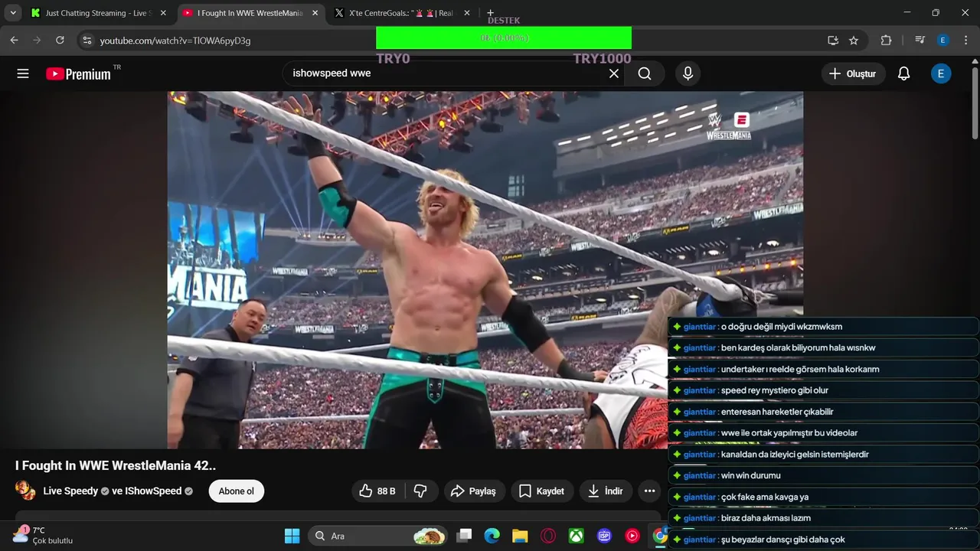Screen dimensions: 980x551
Task: Click the YouTube search magnifier button
Action: [645, 73]
